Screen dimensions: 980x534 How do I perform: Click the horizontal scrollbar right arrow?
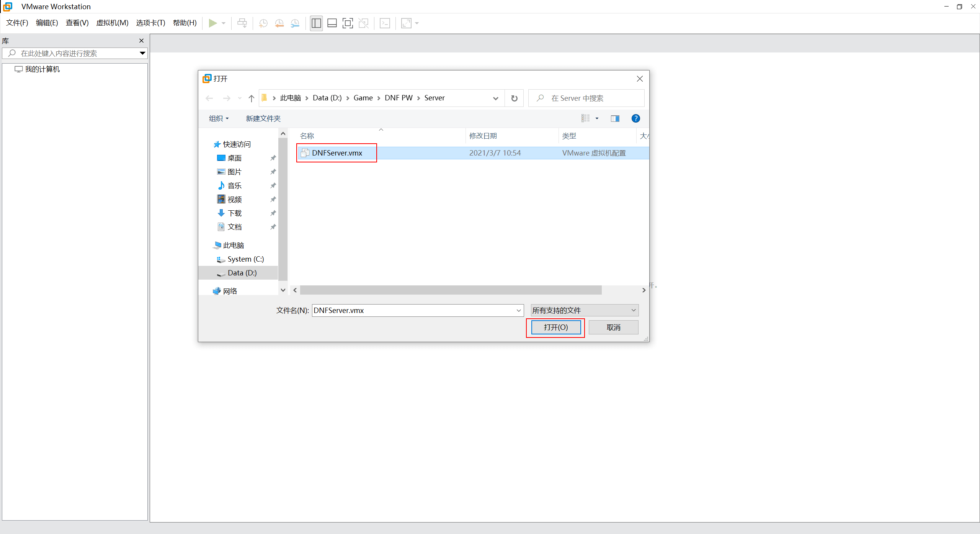644,290
